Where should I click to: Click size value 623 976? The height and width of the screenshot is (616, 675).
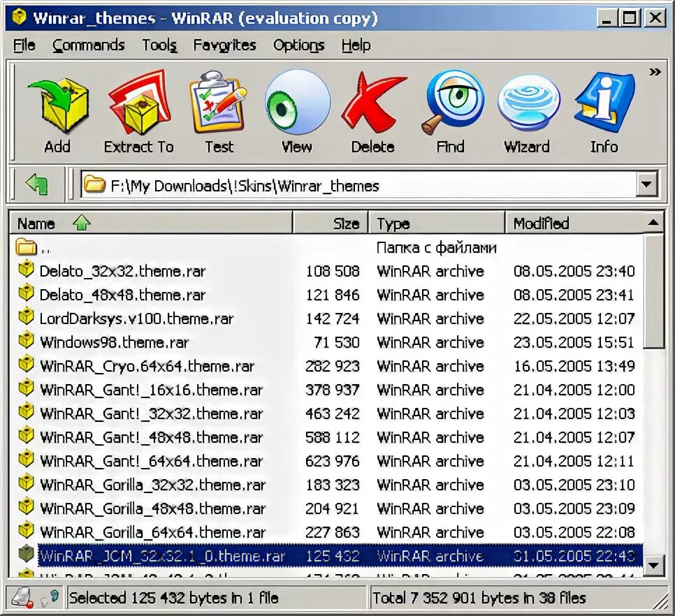click(x=333, y=461)
